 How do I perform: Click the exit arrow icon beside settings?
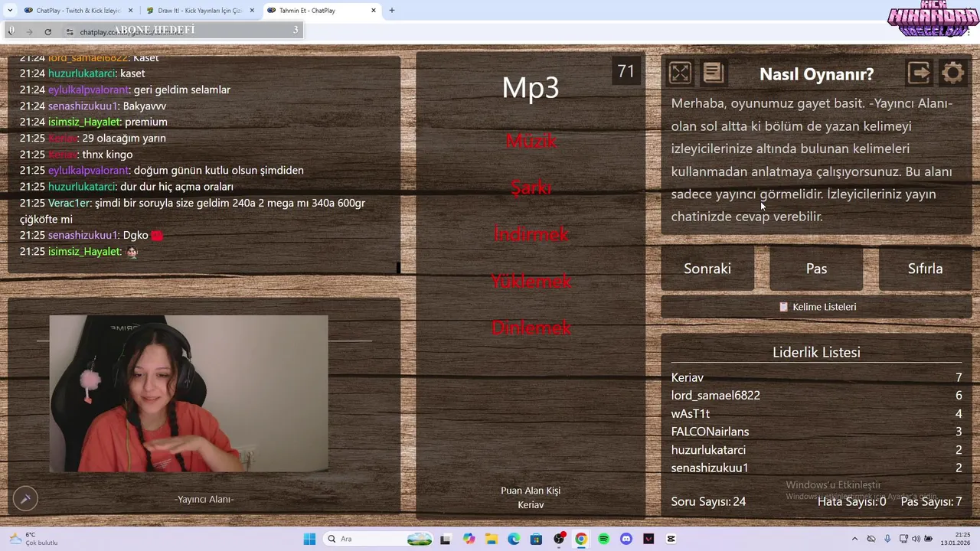click(x=919, y=73)
